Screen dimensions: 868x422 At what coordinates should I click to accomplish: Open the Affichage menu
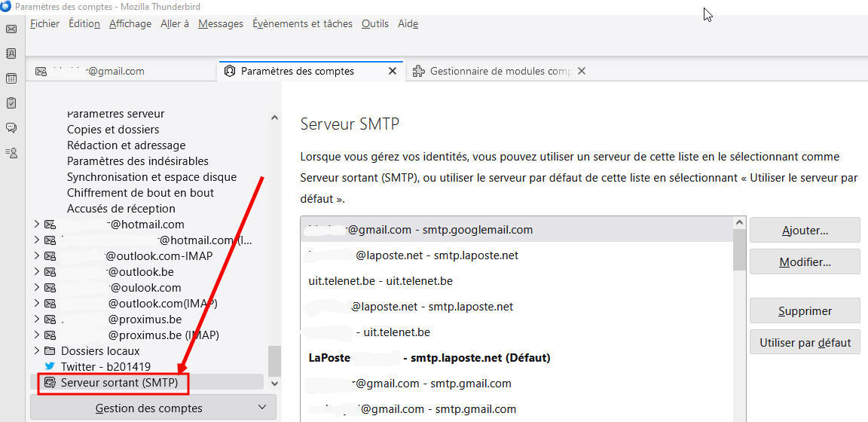130,24
